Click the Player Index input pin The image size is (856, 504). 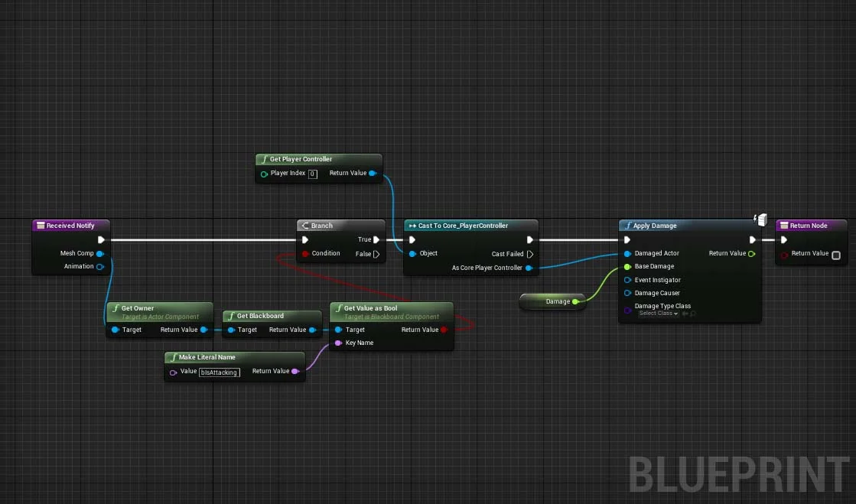pyautogui.click(x=264, y=174)
